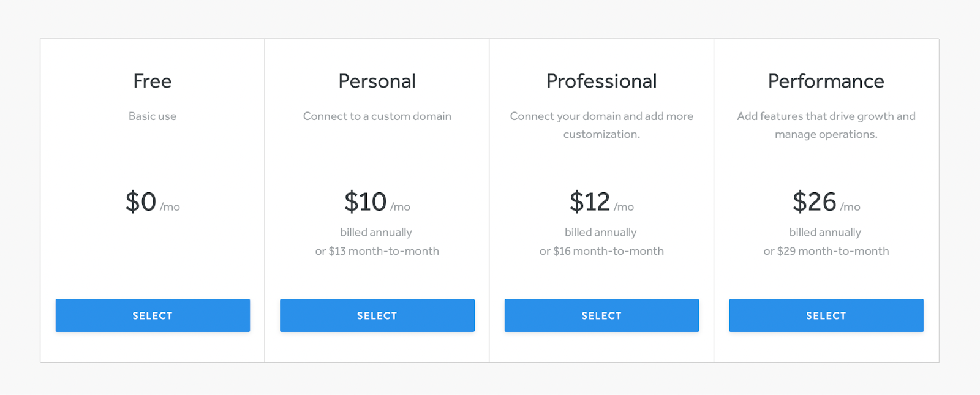Click the Free plan heading
This screenshot has width=980, height=395.
click(x=153, y=81)
